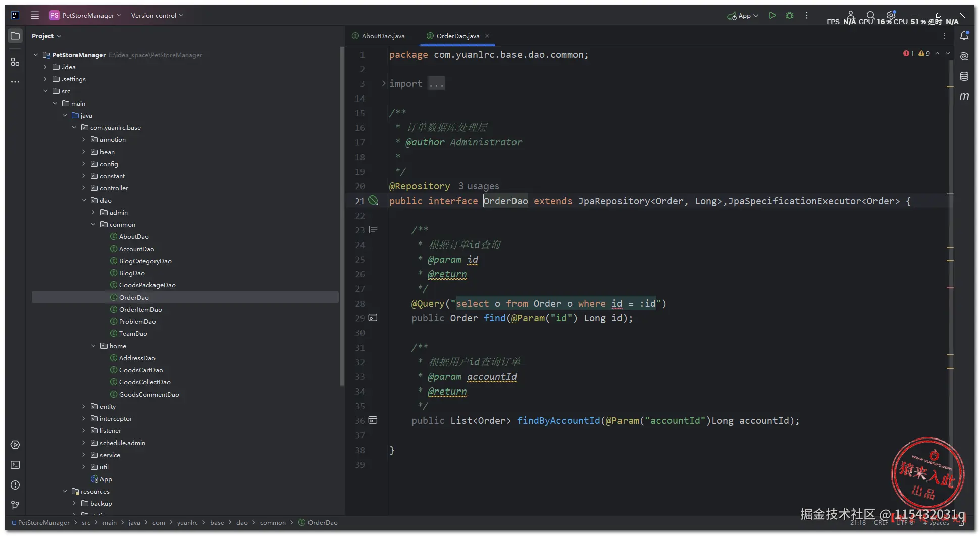Expand the .idea folder
The height and width of the screenshot is (536, 980).
(x=45, y=67)
